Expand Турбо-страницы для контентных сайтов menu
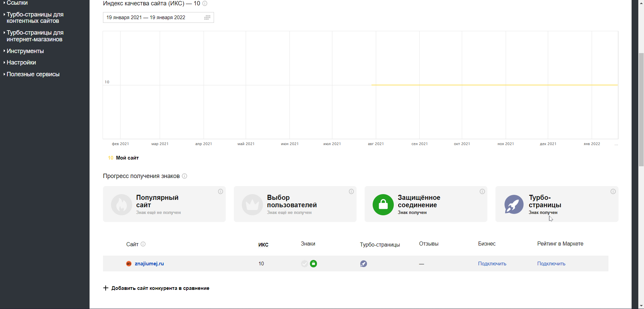Image resolution: width=644 pixels, height=309 pixels. (x=35, y=18)
